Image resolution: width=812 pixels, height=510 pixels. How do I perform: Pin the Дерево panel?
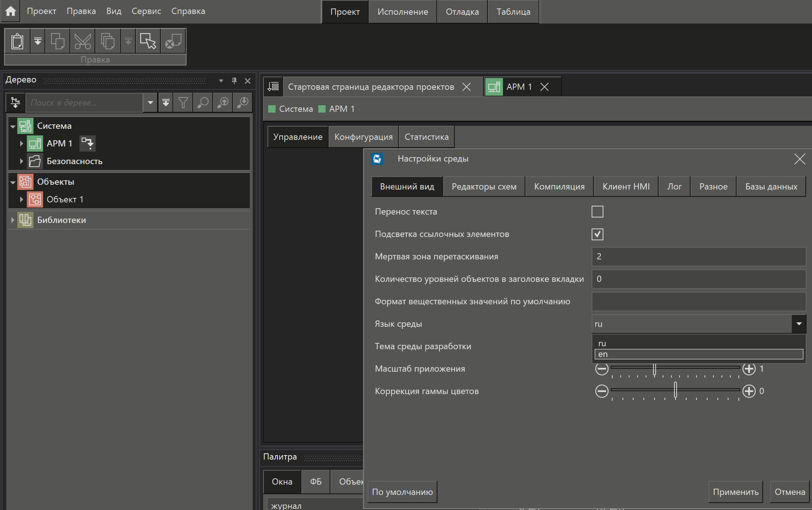[x=234, y=81]
